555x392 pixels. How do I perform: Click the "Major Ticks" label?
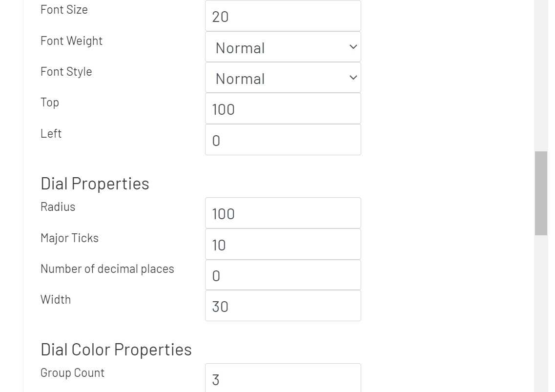(x=69, y=238)
